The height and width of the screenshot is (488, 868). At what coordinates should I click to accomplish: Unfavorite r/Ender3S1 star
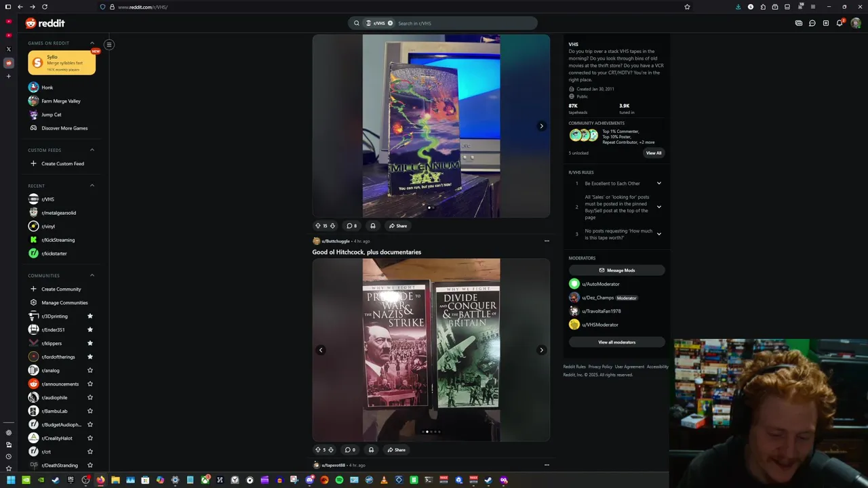[90, 329]
